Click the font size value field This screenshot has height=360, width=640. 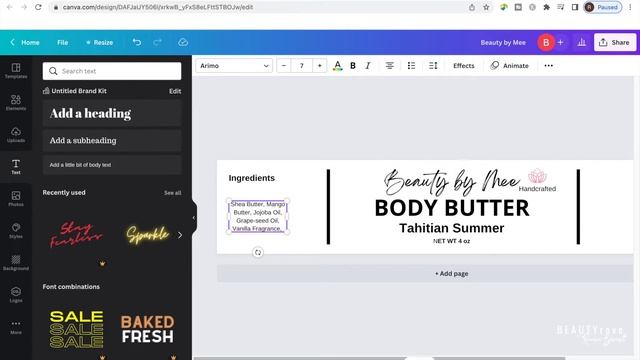coord(302,66)
